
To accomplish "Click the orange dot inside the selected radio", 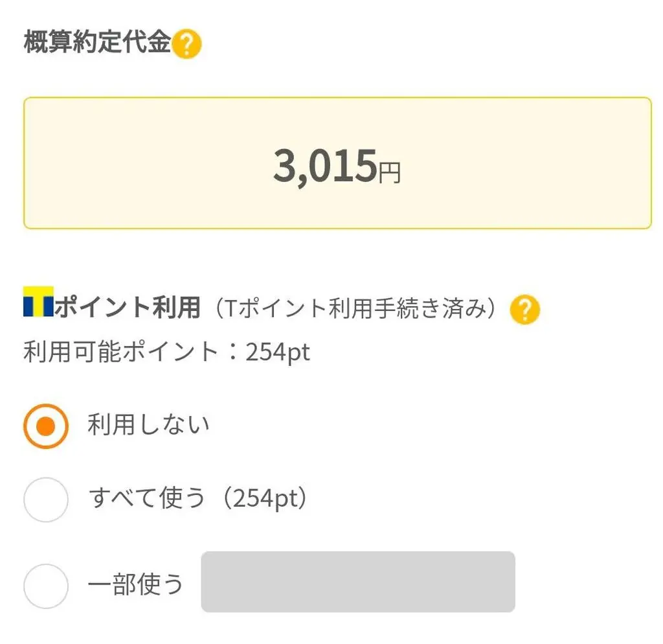I will (x=46, y=426).
